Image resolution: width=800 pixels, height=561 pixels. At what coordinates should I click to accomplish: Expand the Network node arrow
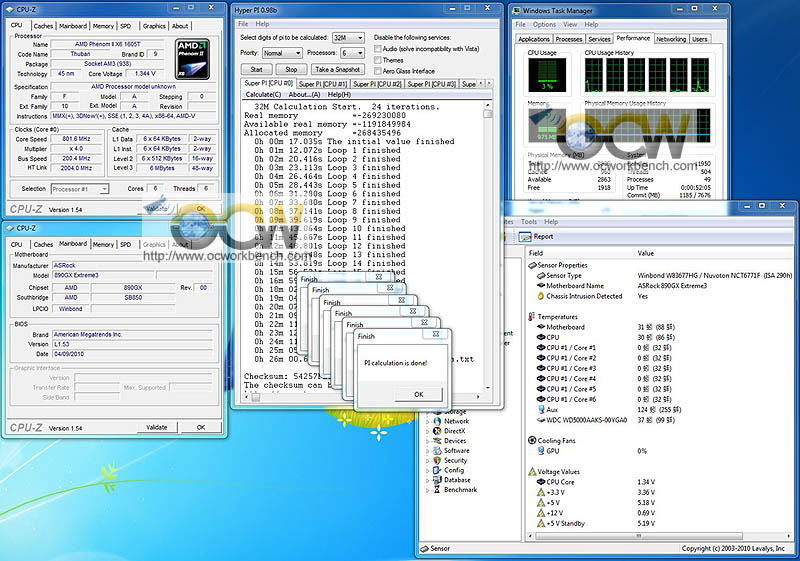point(428,422)
